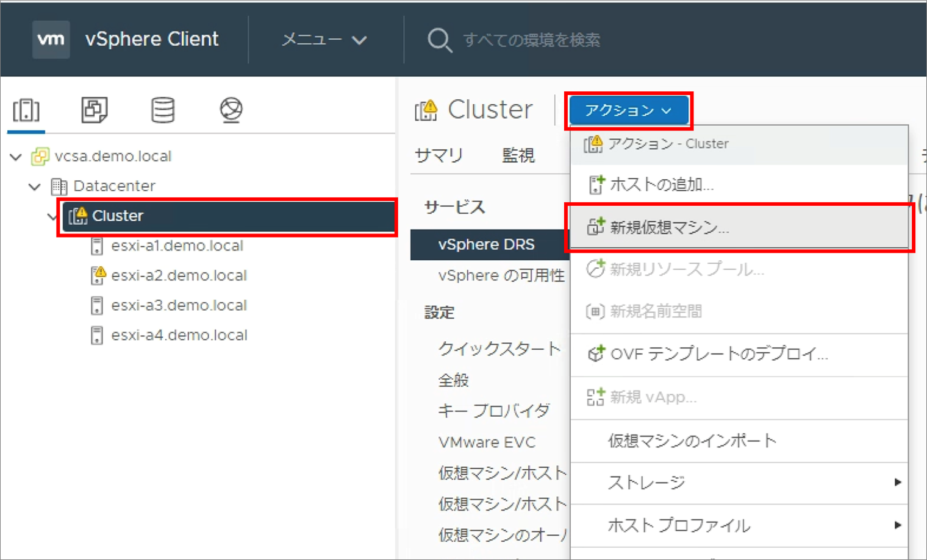This screenshot has width=927, height=560.
Task: Click the esxi-a4.demo.local host icon
Action: [96, 335]
